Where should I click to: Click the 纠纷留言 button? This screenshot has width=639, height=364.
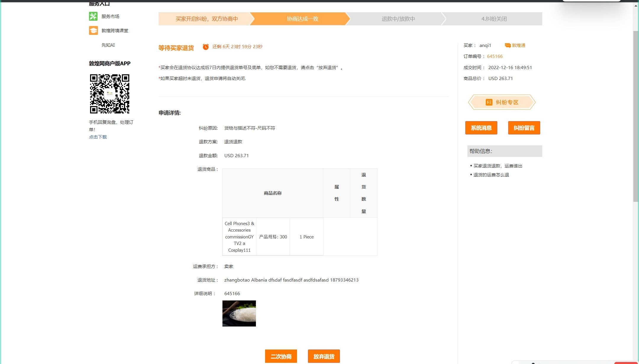[x=524, y=128]
